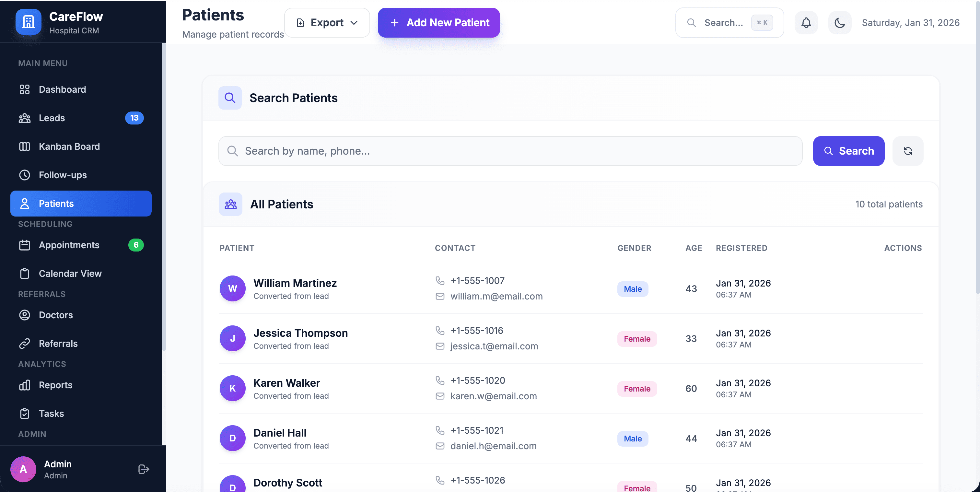Click William Martinez's W avatar
This screenshot has width=980, height=492.
232,288
